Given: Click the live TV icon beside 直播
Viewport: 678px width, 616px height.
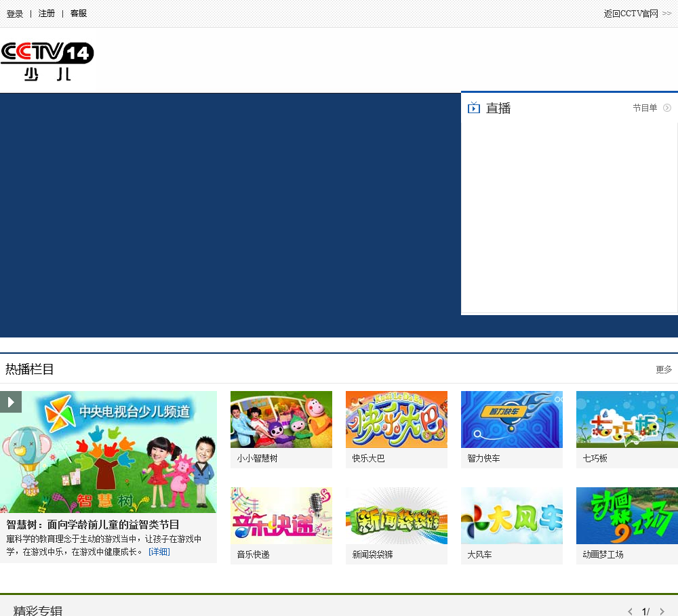Looking at the screenshot, I should [473, 108].
